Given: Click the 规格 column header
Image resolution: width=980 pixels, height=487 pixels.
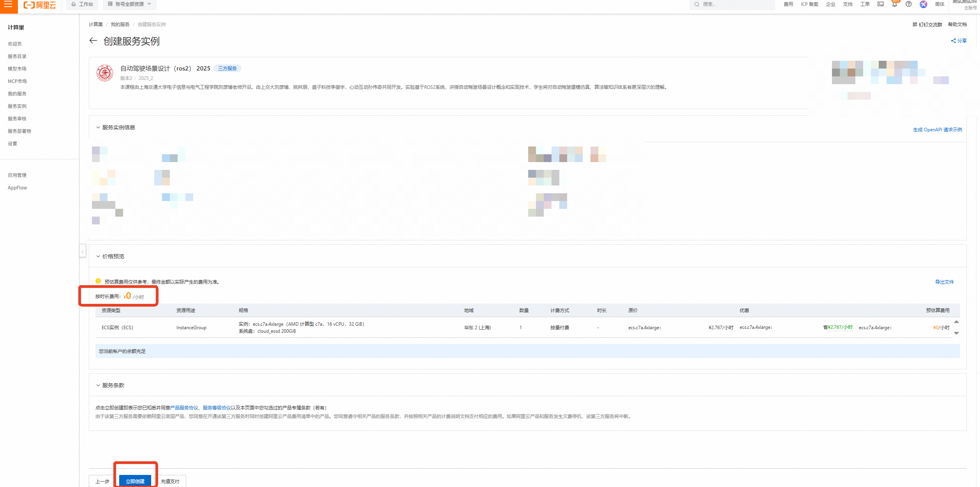Looking at the screenshot, I should point(243,311).
